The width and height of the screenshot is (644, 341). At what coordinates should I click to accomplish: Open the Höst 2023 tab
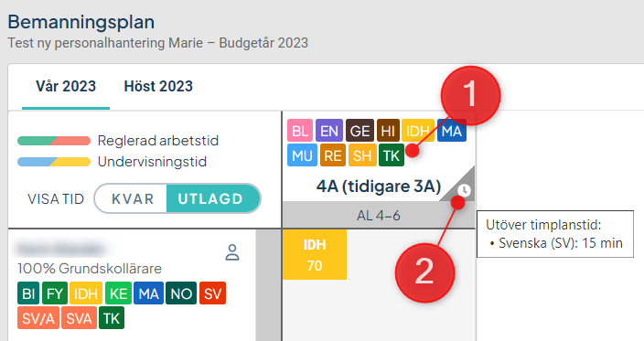coord(158,86)
